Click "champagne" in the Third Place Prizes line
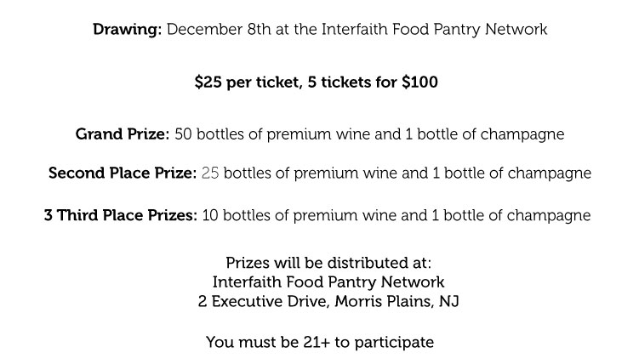639x364 pixels. tap(550, 214)
